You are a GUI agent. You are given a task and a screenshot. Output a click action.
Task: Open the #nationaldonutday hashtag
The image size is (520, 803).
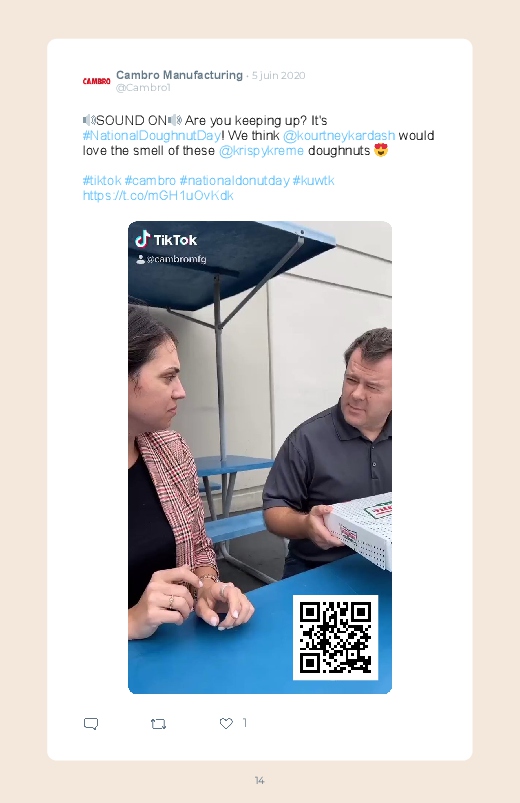234,181
